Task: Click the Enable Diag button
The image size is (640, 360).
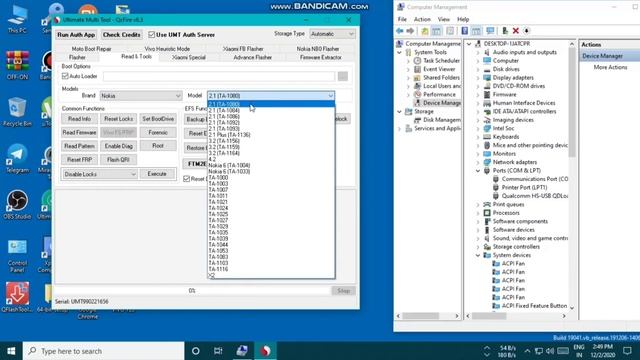Action: pos(119,146)
